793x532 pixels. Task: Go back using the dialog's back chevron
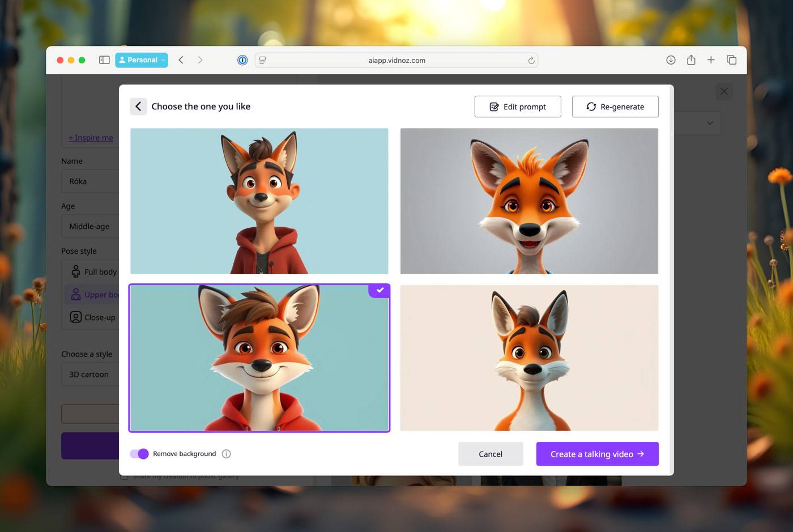(138, 107)
